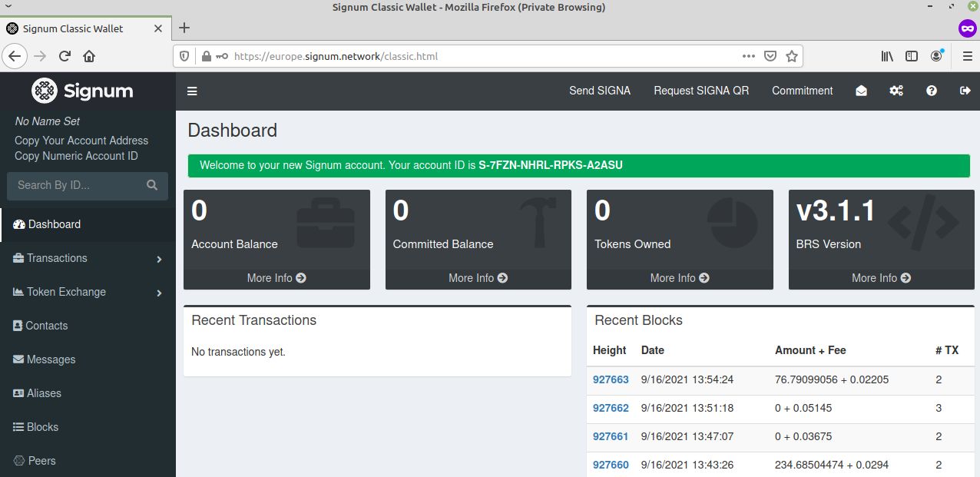
Task: Click amount 234.68504474 + 0.0294
Action: [832, 465]
